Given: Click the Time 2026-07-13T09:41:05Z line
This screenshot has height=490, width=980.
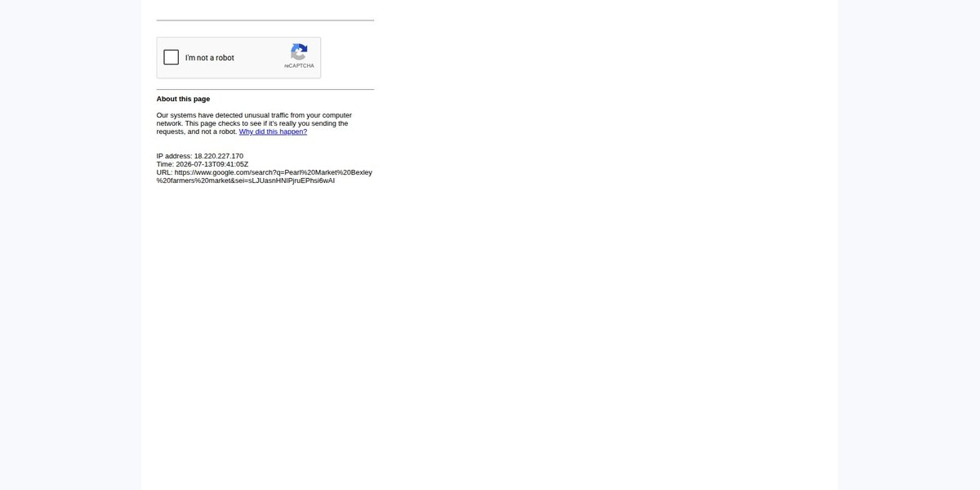Looking at the screenshot, I should pyautogui.click(x=203, y=164).
